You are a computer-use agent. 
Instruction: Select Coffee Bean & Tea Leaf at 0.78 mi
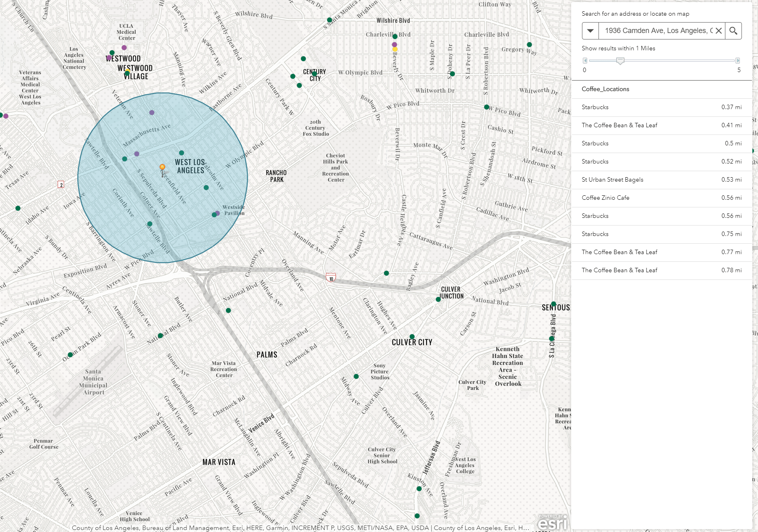tap(662, 271)
